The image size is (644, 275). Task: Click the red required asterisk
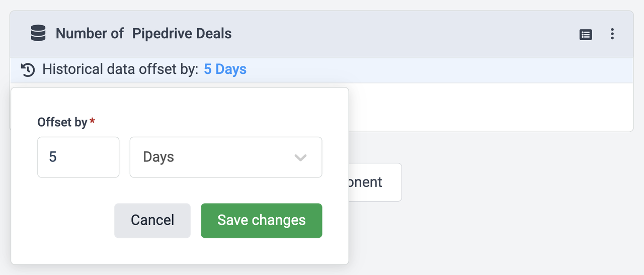(92, 122)
